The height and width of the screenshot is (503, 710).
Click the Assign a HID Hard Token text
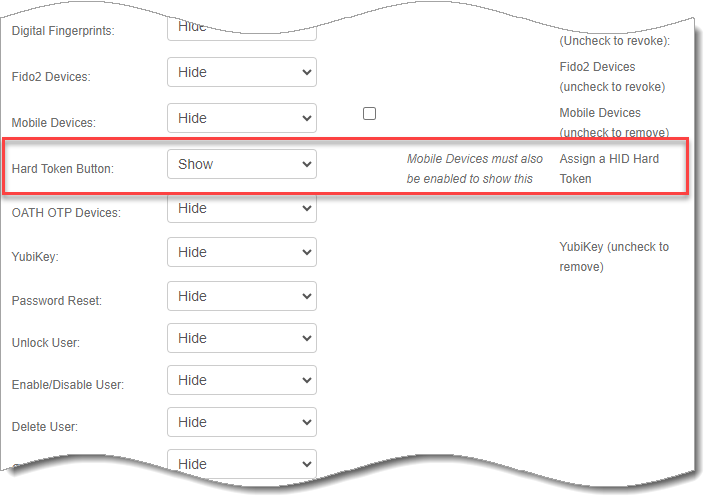(608, 168)
